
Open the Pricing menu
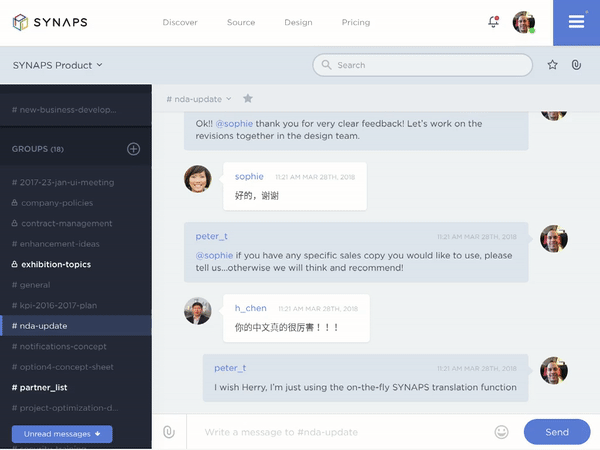tap(356, 22)
